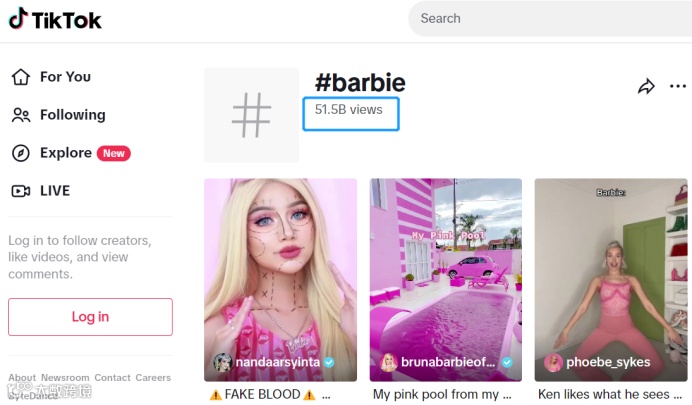The image size is (692, 405).
Task: Click the TikTok logo
Action: click(x=55, y=19)
